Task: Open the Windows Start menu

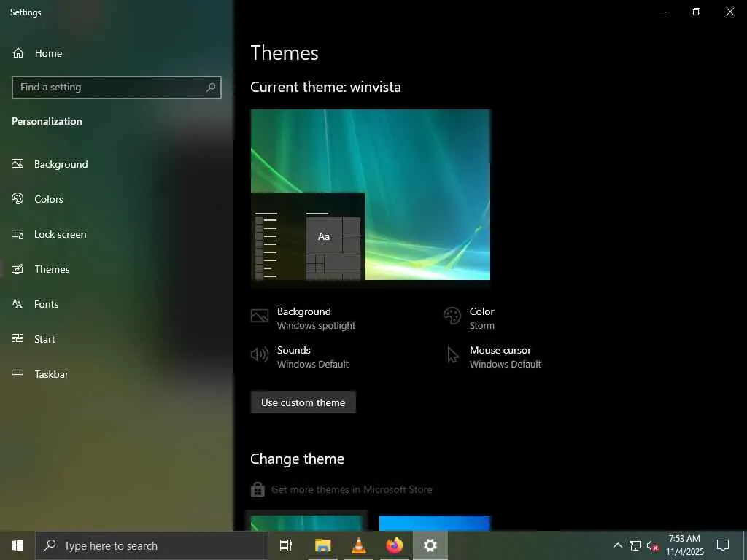Action: pyautogui.click(x=18, y=545)
